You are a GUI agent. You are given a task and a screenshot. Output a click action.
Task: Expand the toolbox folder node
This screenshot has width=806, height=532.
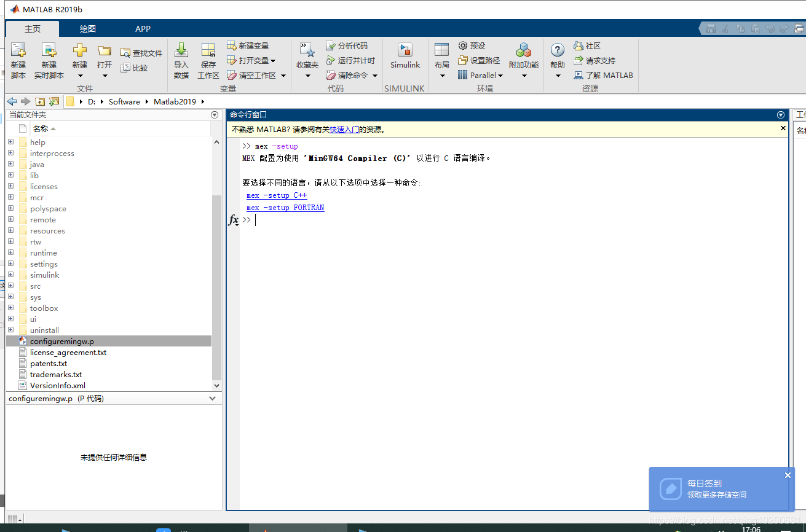10,308
